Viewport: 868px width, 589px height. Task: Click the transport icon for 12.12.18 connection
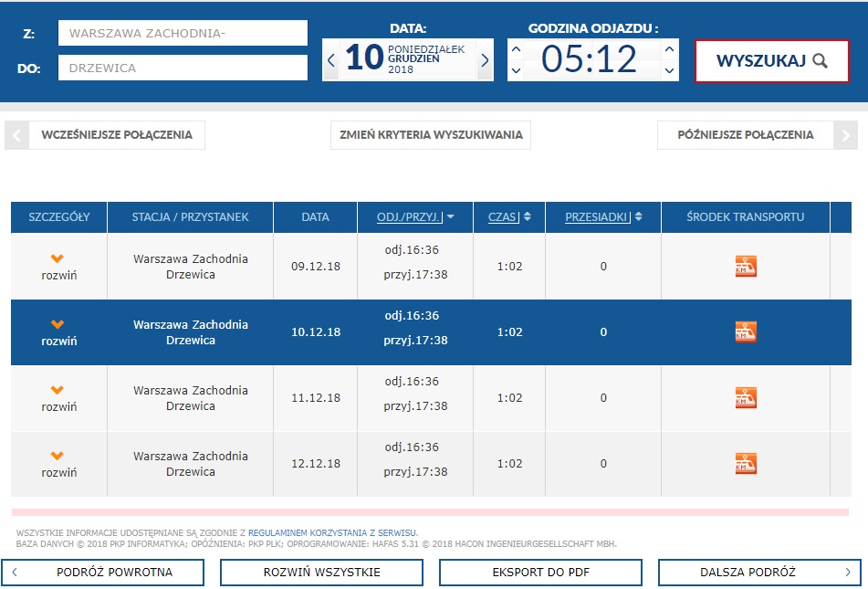(x=746, y=464)
